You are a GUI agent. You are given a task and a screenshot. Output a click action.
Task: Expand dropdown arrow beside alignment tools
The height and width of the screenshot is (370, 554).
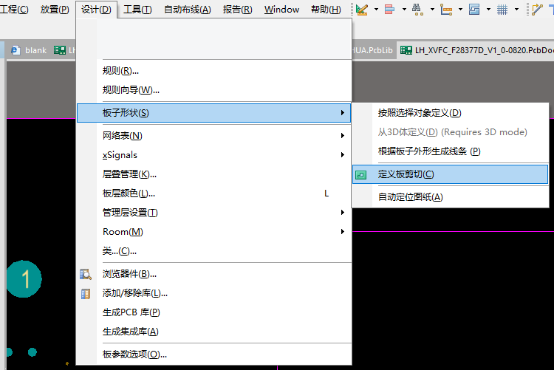click(404, 9)
